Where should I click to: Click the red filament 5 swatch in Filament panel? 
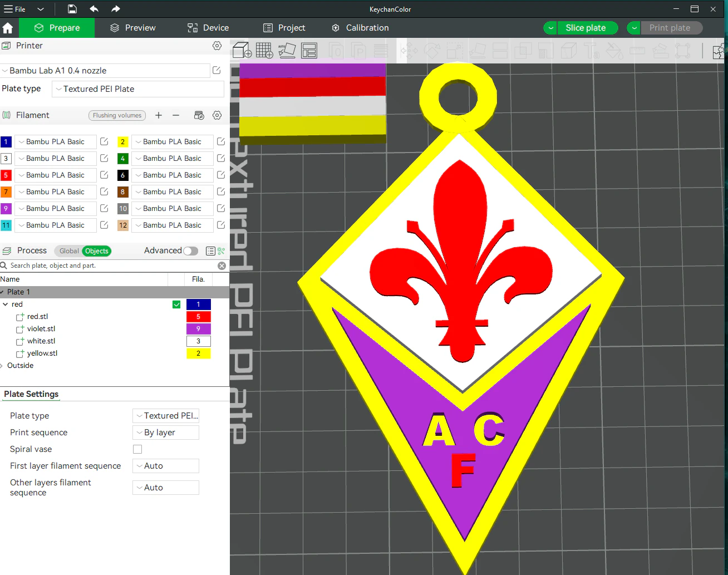6,175
